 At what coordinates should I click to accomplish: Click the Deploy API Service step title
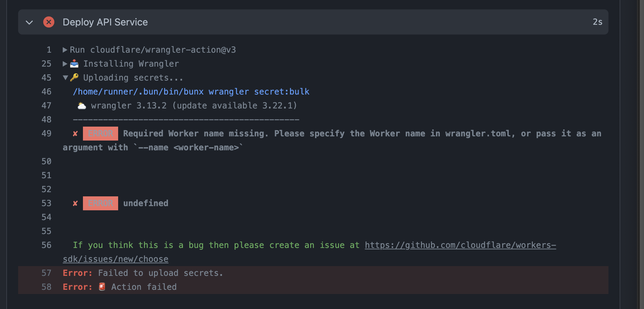pyautogui.click(x=105, y=22)
